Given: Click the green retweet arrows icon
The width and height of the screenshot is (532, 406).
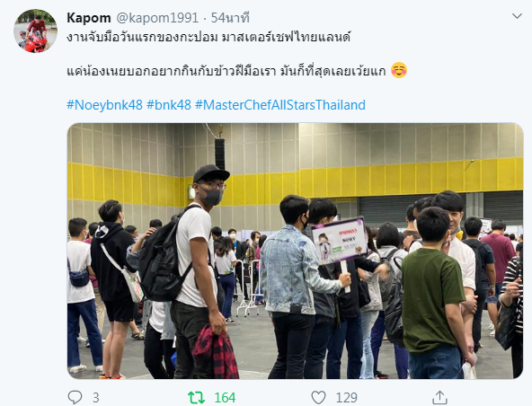Looking at the screenshot, I should tap(197, 397).
